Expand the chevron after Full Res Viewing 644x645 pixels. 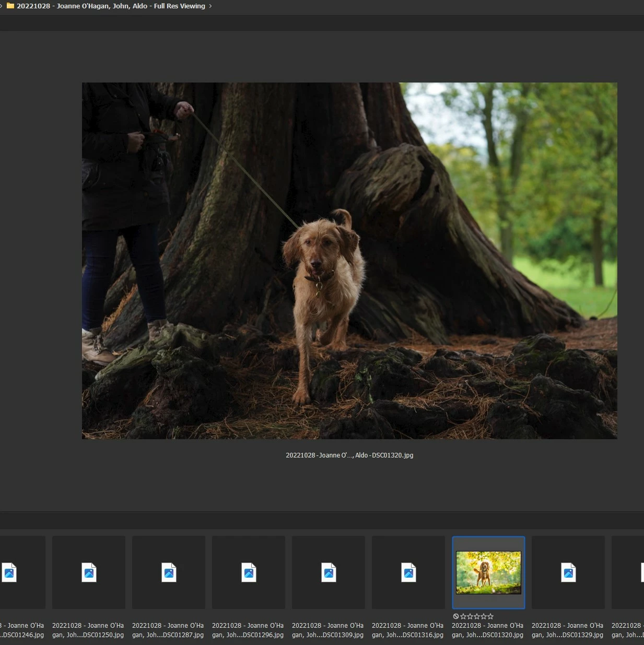210,6
